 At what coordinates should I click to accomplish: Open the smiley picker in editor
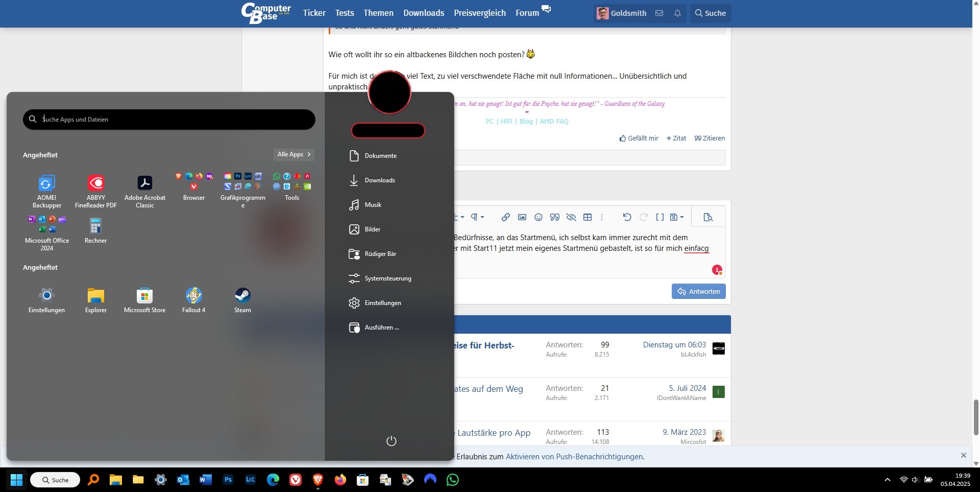coord(538,217)
